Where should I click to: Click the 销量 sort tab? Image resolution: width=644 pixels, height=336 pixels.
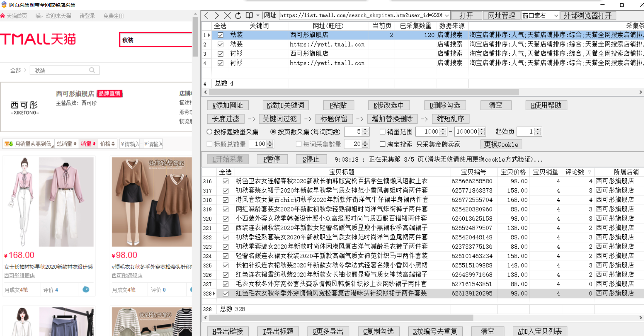tap(88, 144)
